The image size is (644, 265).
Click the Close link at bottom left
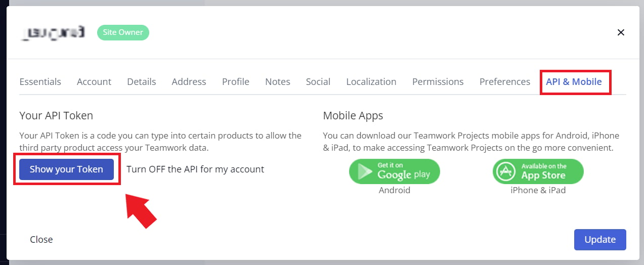tap(41, 240)
